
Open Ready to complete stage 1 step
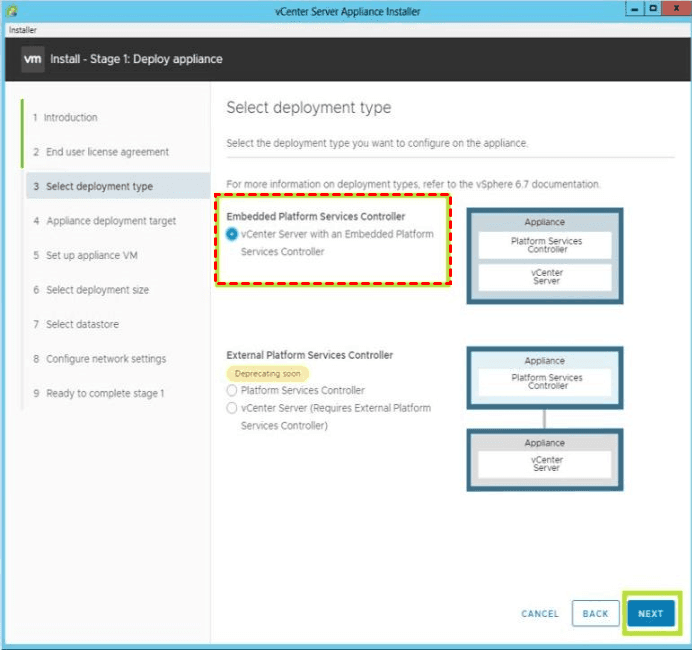pos(99,393)
